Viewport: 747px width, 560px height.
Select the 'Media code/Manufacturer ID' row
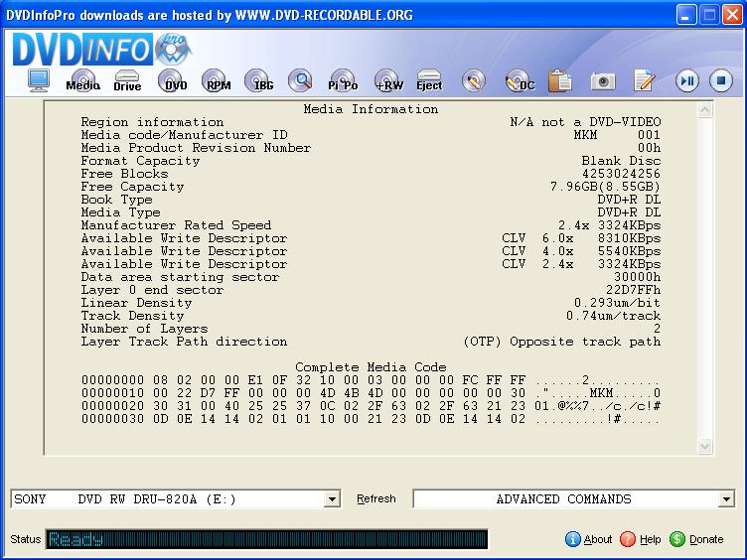tap(371, 135)
